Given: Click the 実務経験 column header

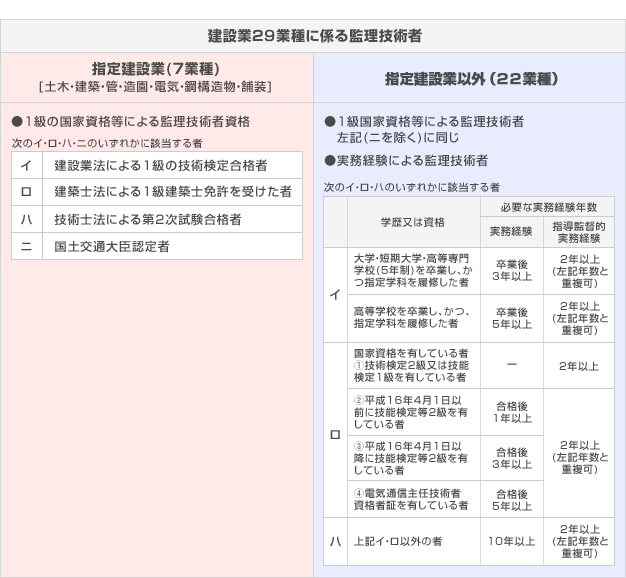Looking at the screenshot, I should [512, 232].
